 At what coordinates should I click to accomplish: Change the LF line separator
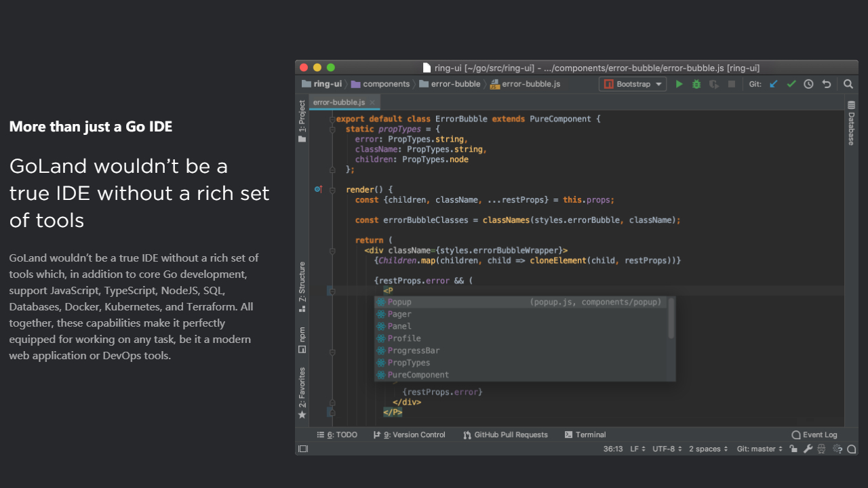point(637,449)
